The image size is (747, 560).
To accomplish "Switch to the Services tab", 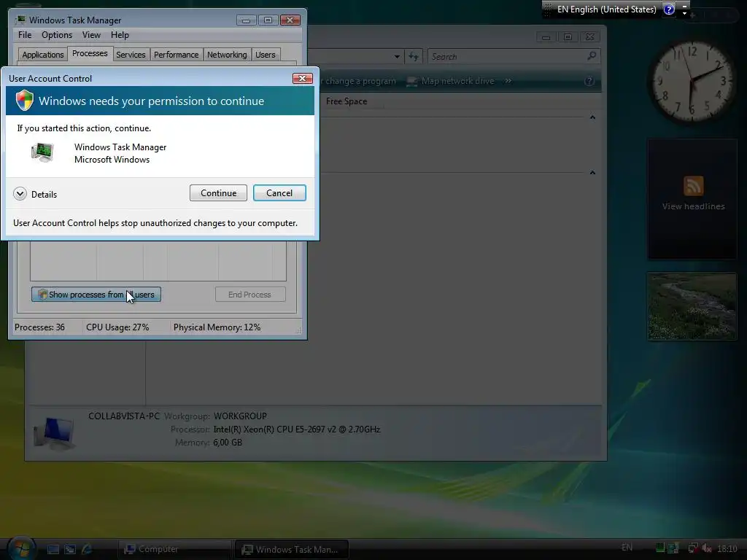I will pyautogui.click(x=131, y=55).
